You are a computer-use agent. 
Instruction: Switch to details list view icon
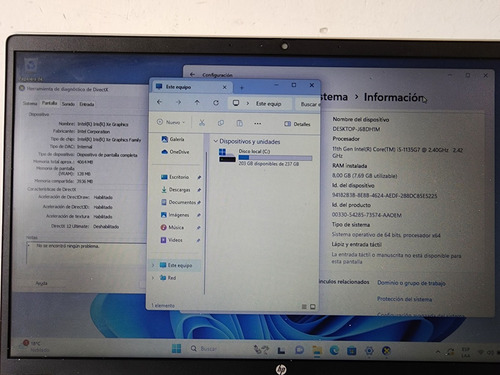point(304,307)
